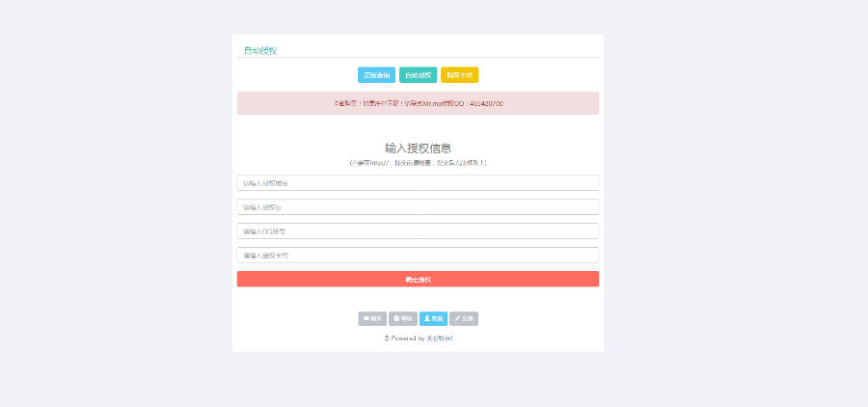Open customer service via user silhouette icon
The image size is (868, 407).
pos(433,318)
